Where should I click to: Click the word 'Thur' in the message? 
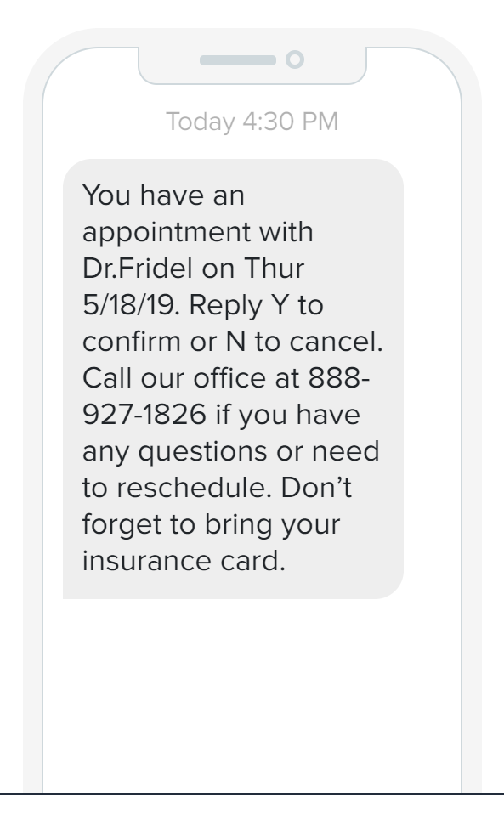tap(274, 269)
